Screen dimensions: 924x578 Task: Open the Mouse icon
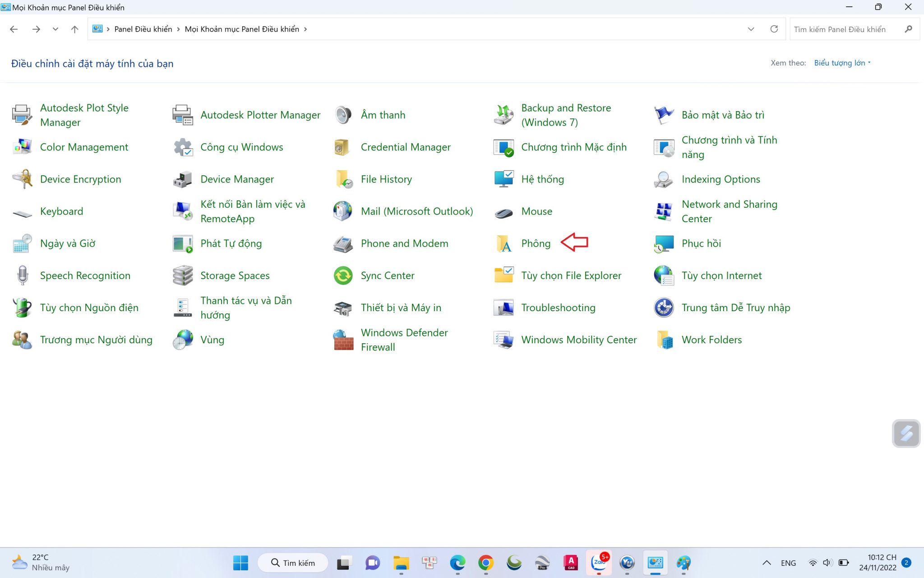pyautogui.click(x=504, y=212)
